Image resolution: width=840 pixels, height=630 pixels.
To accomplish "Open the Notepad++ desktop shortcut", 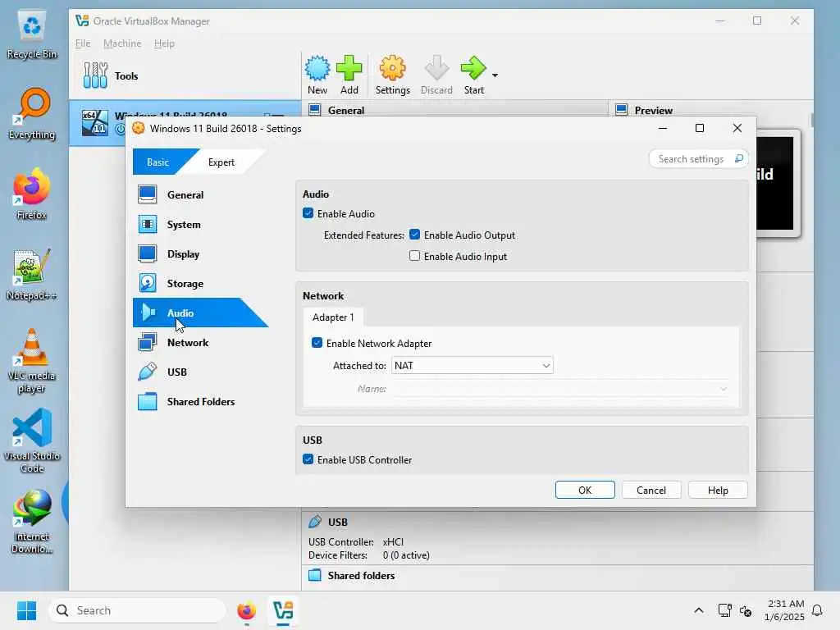I will pyautogui.click(x=32, y=275).
